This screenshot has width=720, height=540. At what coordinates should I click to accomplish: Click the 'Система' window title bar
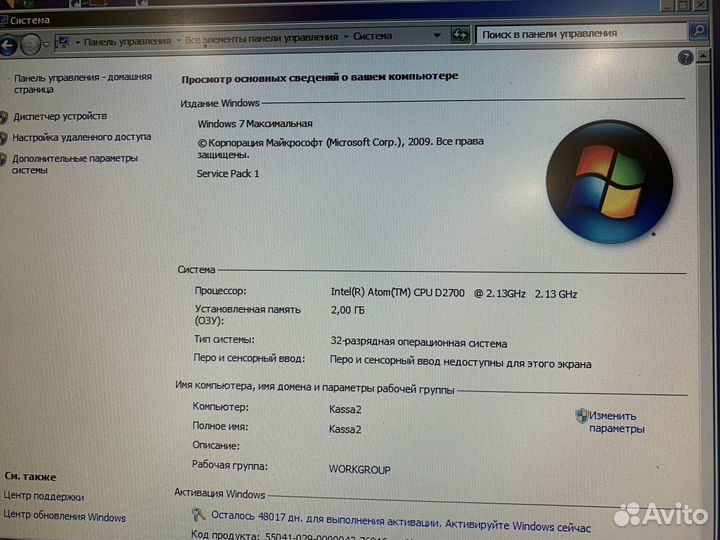point(331,19)
